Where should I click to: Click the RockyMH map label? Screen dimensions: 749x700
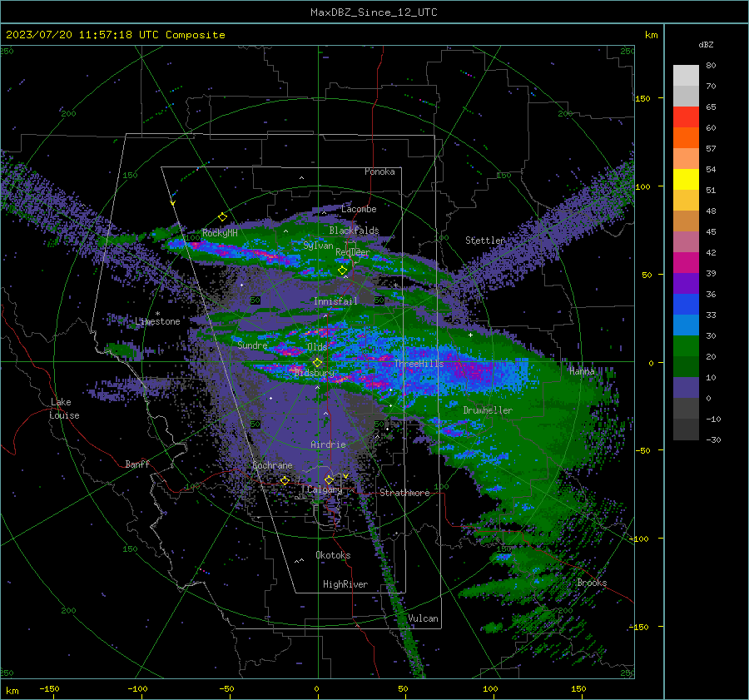(220, 233)
